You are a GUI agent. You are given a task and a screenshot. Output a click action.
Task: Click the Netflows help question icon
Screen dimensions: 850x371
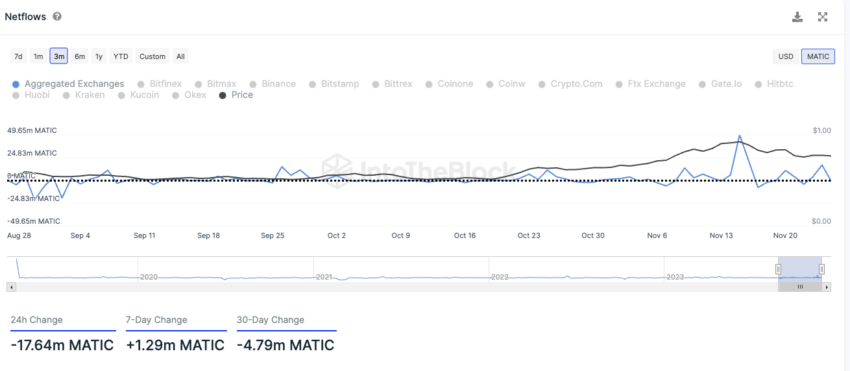[x=57, y=16]
